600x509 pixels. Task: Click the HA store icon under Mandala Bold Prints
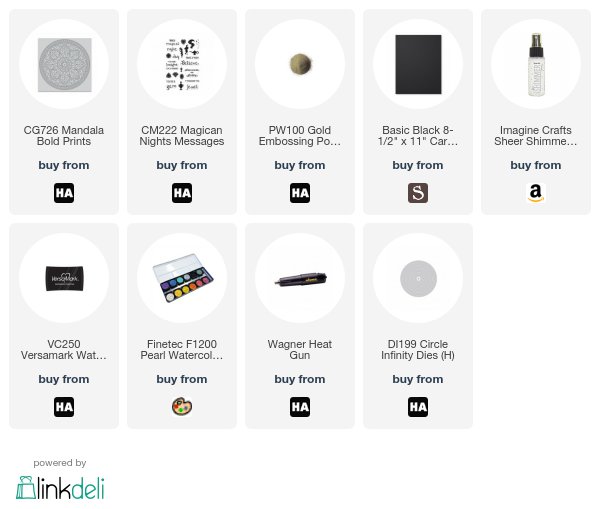[64, 193]
